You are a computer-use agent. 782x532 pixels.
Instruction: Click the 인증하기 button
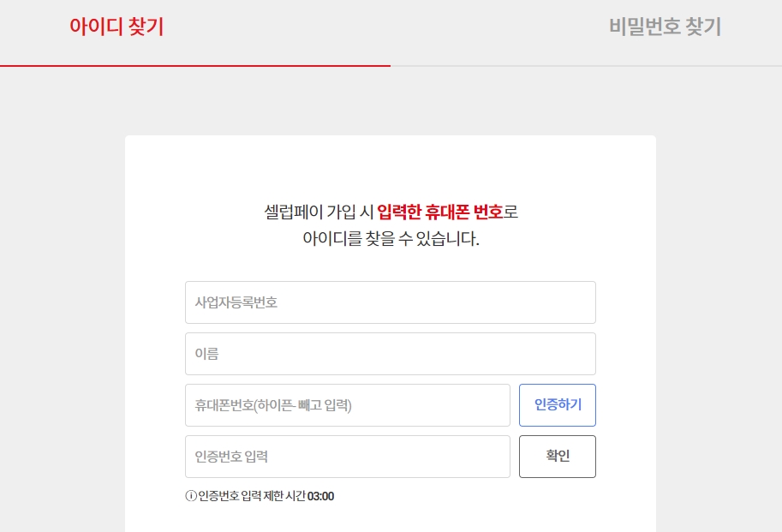[x=557, y=405]
